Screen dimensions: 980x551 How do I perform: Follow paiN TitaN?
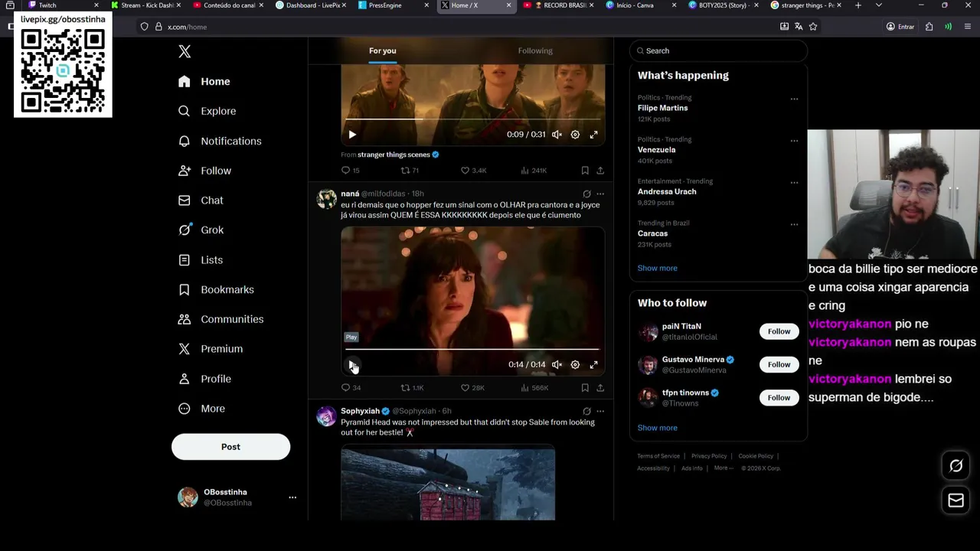779,331
